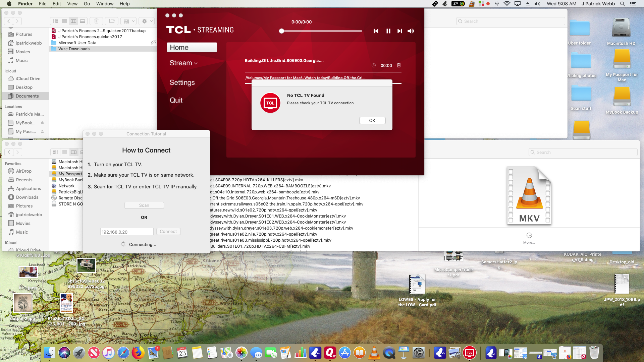Click Scan in Connection Tutorial
The image size is (644, 362).
144,205
